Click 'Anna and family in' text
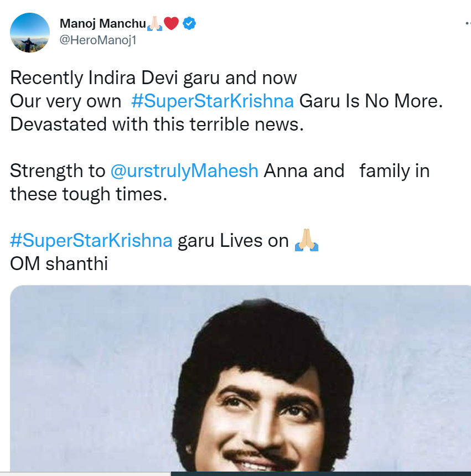Screen dimensions: 471x476 coord(346,170)
